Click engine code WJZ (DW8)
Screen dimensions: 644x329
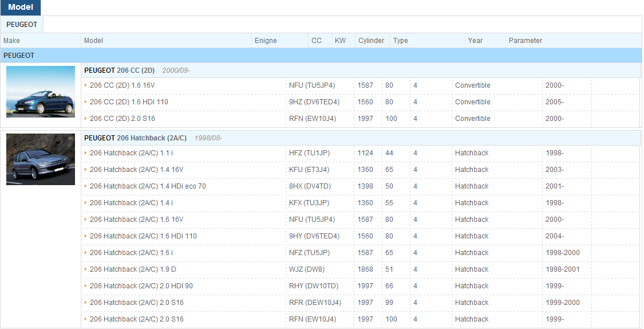(x=307, y=269)
